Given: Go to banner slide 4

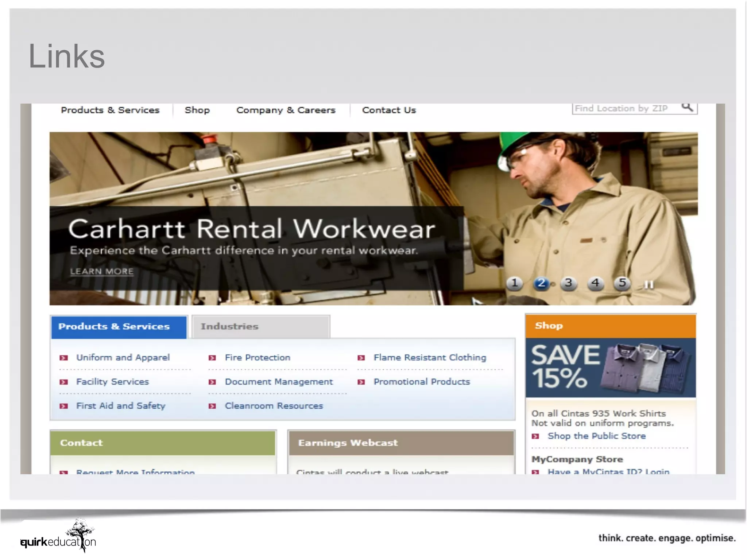Looking at the screenshot, I should pos(595,283).
